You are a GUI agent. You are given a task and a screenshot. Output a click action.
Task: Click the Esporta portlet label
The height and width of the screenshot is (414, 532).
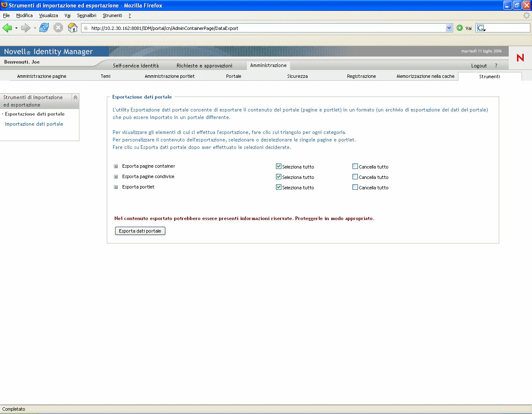[x=138, y=187]
